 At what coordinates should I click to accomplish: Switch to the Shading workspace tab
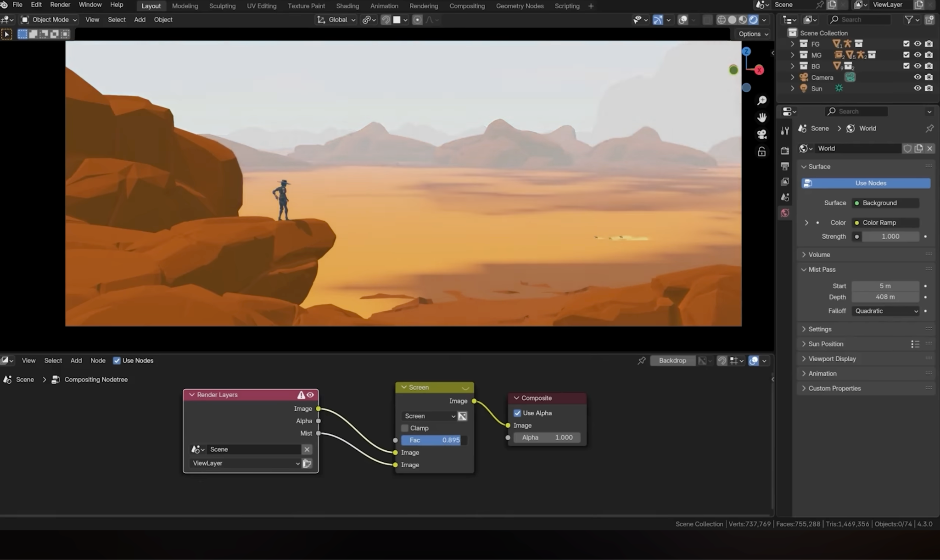point(347,6)
